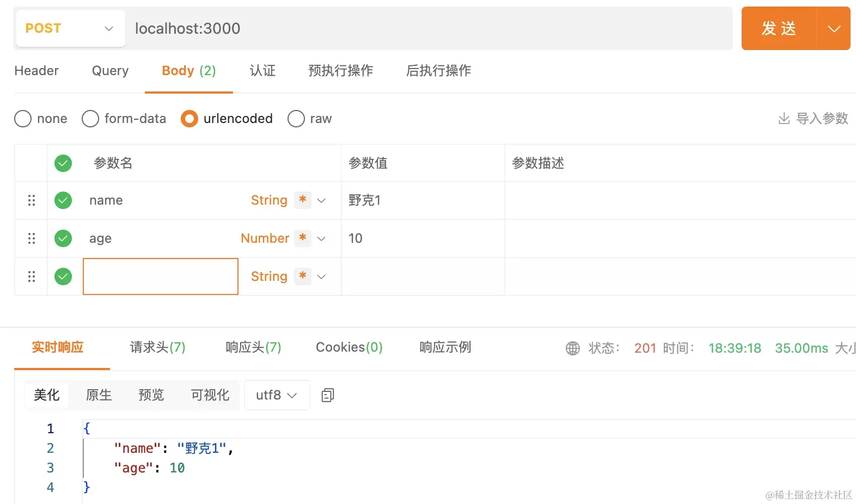Viewport: 856px width, 504px height.
Task: Click the "age": 10 response line
Action: (149, 468)
